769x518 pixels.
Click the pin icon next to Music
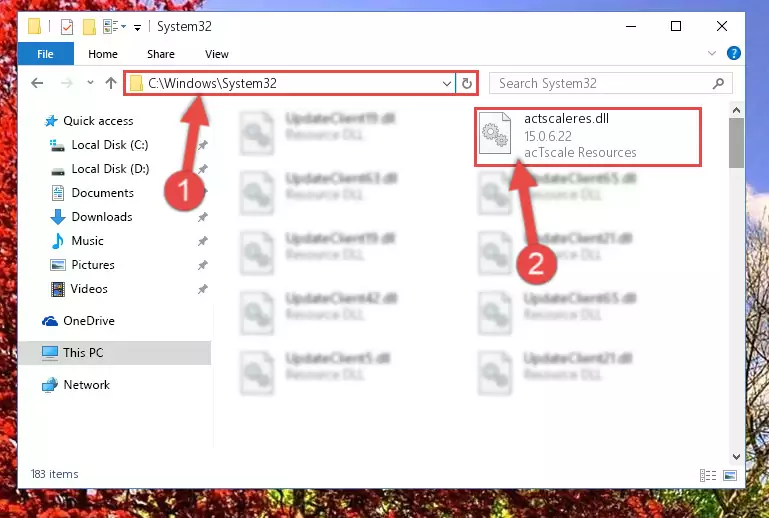click(202, 241)
